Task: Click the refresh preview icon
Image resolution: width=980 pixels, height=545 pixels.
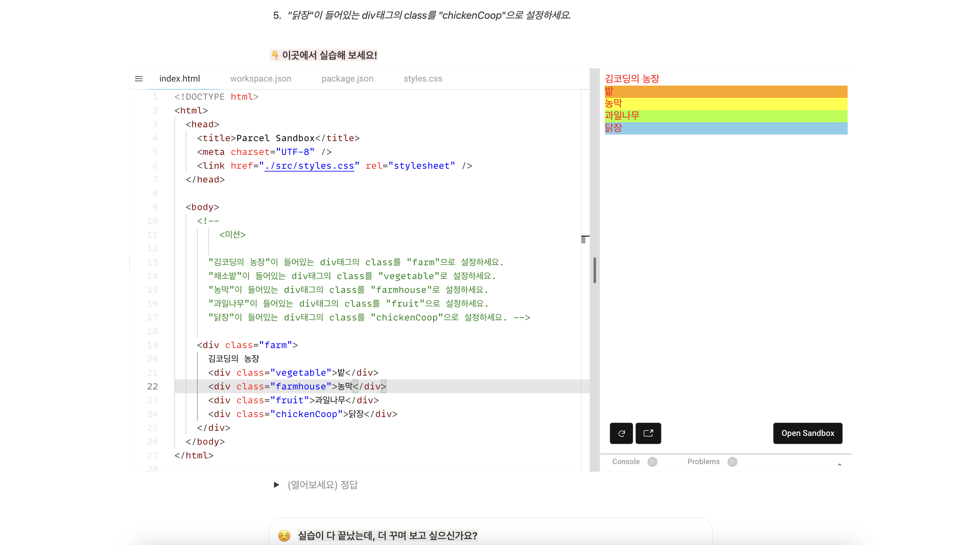Action: [x=621, y=433]
